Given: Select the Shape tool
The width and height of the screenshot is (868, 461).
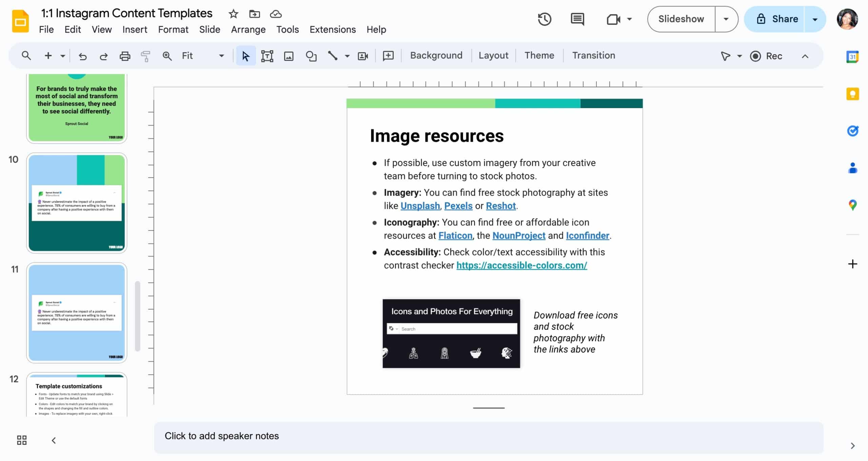Looking at the screenshot, I should tap(311, 56).
